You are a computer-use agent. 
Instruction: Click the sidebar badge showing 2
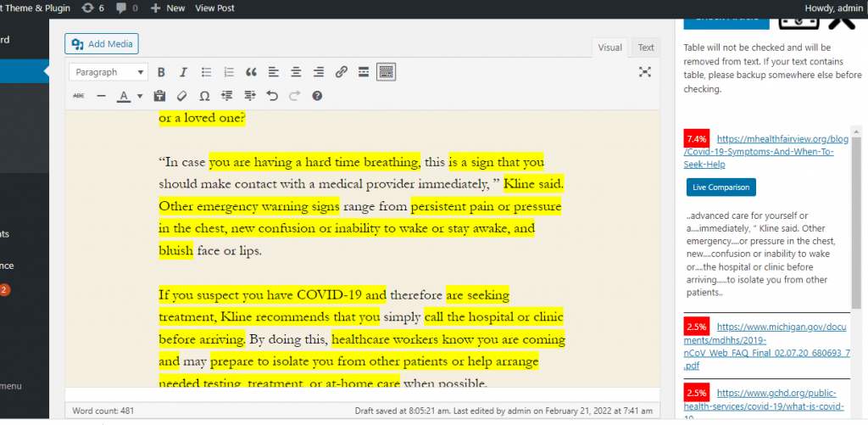(x=4, y=290)
